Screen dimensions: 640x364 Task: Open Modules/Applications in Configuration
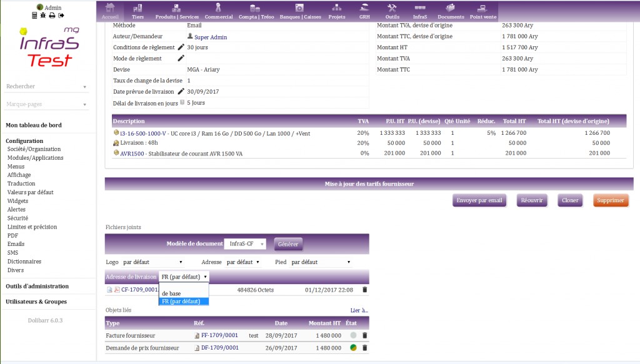[x=35, y=158]
